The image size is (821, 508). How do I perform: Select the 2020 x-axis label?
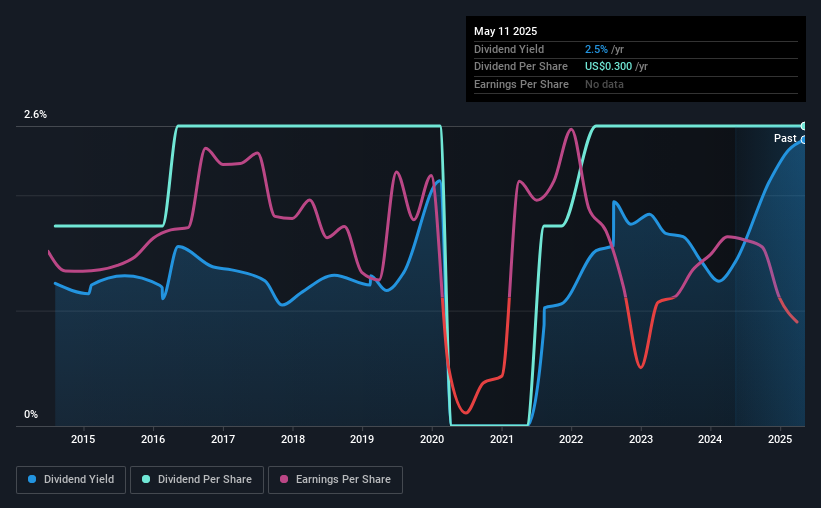pyautogui.click(x=432, y=439)
